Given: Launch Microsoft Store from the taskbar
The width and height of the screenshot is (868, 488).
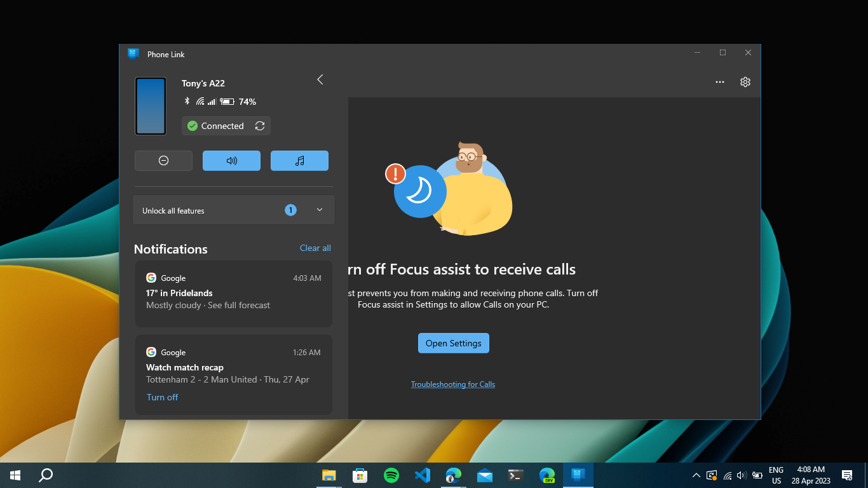Looking at the screenshot, I should pos(360,475).
